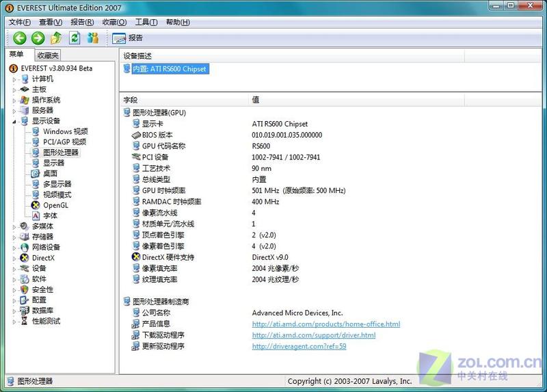The width and height of the screenshot is (547, 392).
Task: Open the ati.amd.com support driver link
Action: (314, 335)
